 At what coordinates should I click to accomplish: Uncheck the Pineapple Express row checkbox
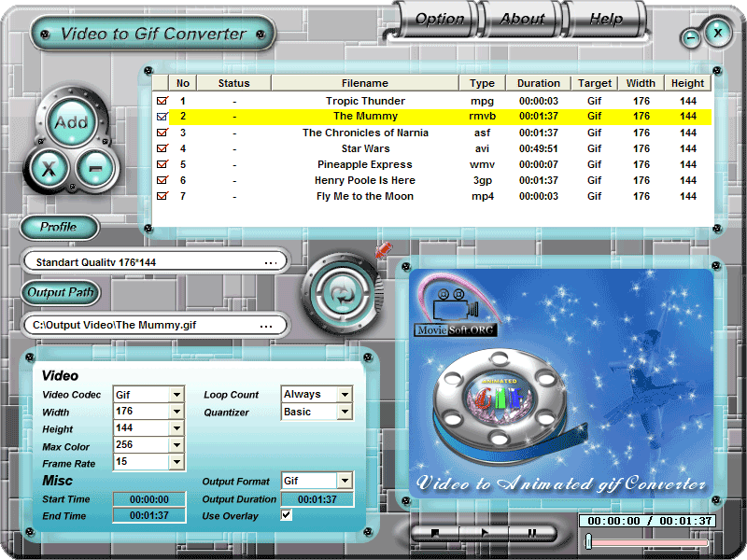coord(162,164)
